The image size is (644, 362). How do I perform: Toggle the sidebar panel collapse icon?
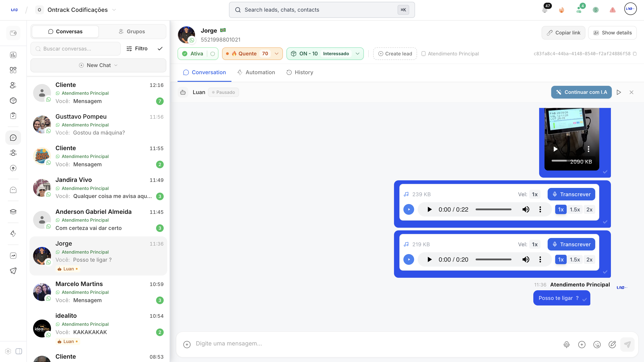coord(19,351)
